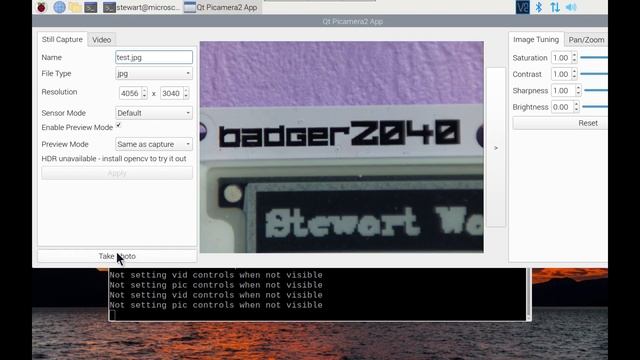This screenshot has height=360, width=640.
Task: Launch the web browser globe icon
Action: [60, 7]
